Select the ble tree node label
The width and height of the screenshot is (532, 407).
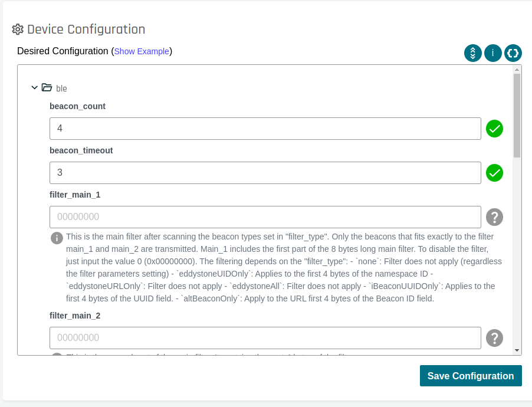pyautogui.click(x=61, y=88)
